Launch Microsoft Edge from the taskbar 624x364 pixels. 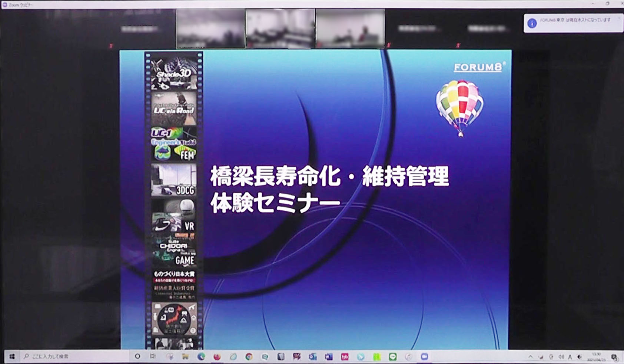pyautogui.click(x=201, y=356)
